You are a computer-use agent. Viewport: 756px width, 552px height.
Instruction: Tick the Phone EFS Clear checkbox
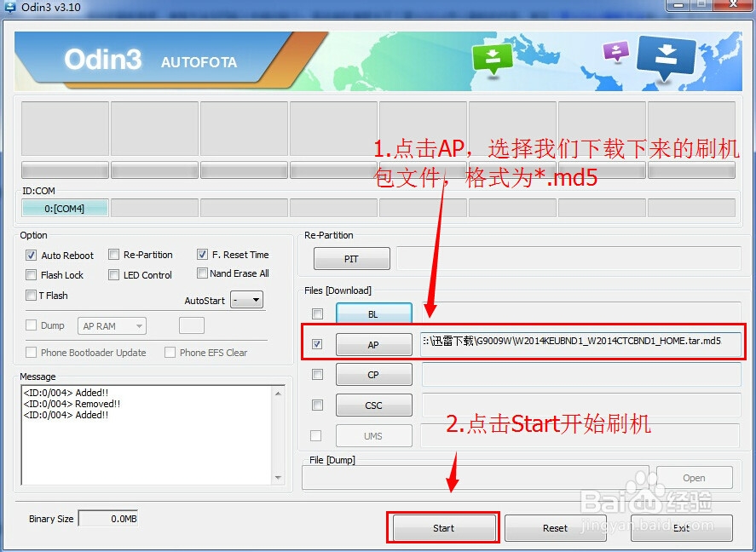(170, 352)
